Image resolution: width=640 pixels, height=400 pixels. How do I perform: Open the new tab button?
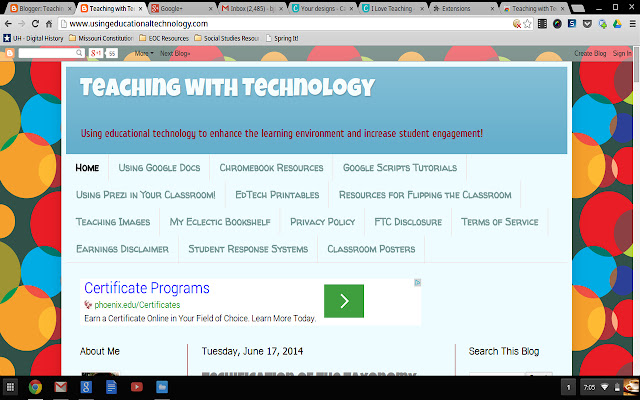click(x=577, y=8)
